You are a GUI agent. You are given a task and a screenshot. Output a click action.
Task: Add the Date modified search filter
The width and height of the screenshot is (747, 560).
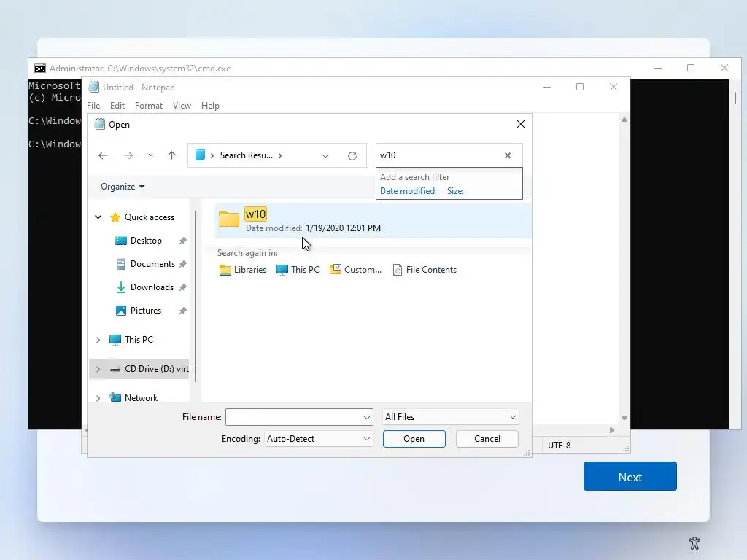click(409, 191)
